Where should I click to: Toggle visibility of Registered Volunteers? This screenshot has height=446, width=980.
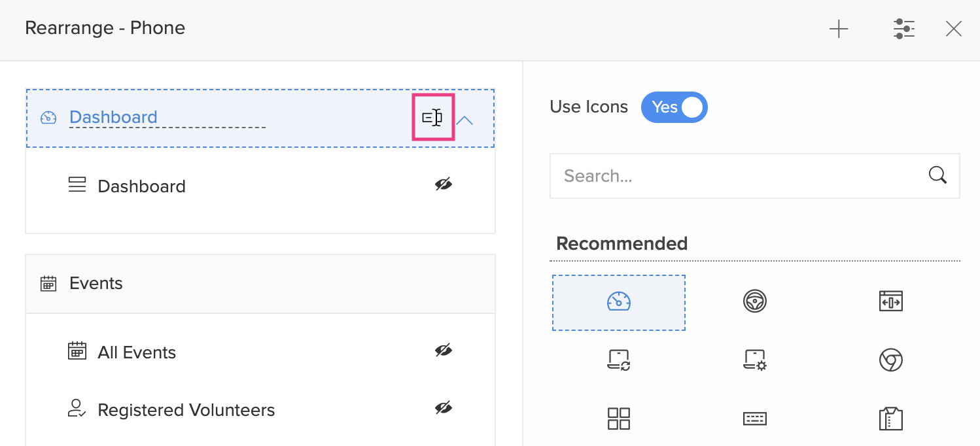point(444,409)
